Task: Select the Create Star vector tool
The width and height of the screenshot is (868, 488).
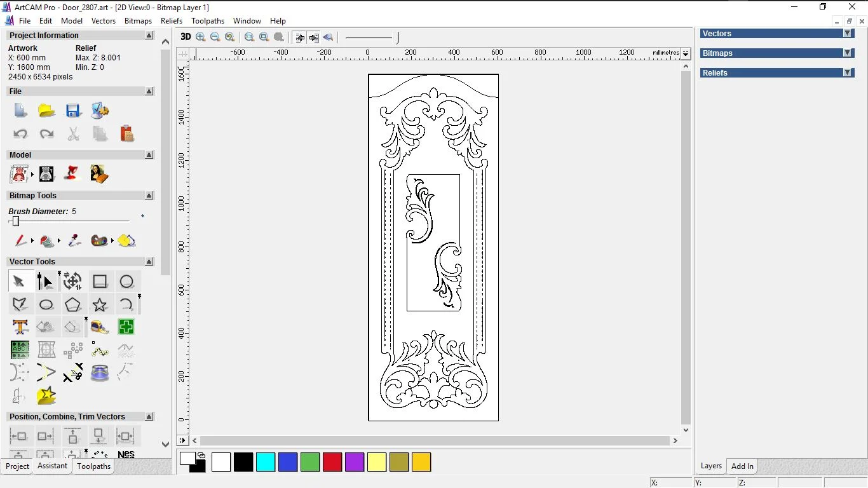Action: pos(100,305)
